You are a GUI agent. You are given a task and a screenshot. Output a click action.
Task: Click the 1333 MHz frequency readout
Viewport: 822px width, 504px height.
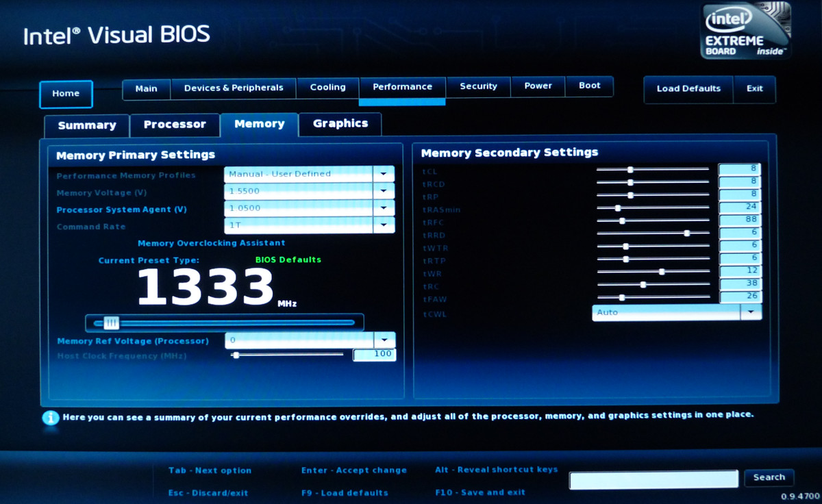[x=216, y=288]
